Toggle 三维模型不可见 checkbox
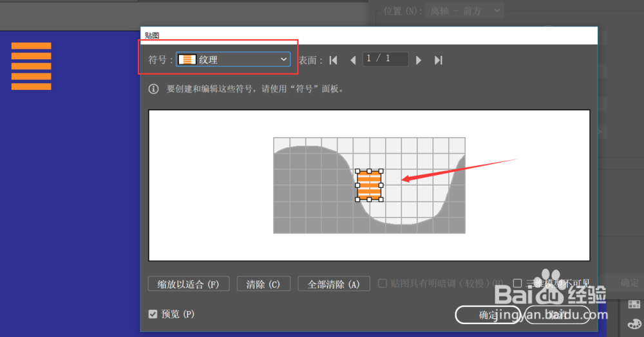644x337 pixels. 518,283
